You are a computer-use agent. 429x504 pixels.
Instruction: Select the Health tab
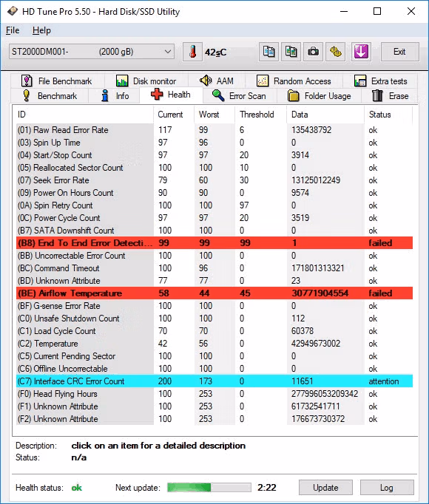click(171, 95)
